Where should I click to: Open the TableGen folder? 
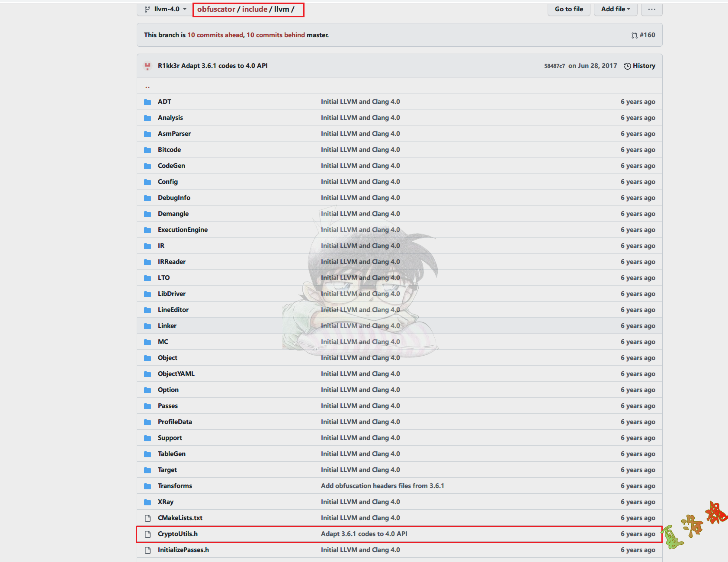pyautogui.click(x=172, y=454)
